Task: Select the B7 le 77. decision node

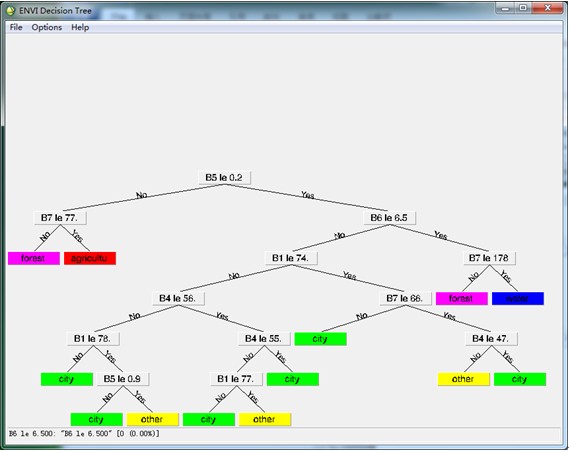Action: click(60, 218)
